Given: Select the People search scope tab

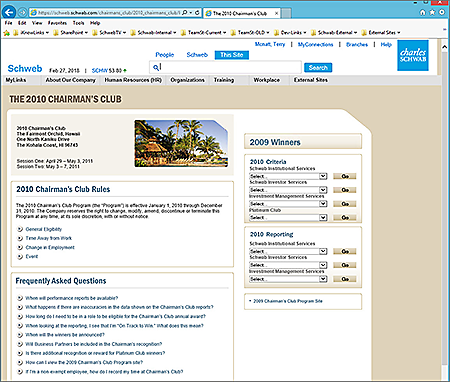Looking at the screenshot, I should (165, 55).
